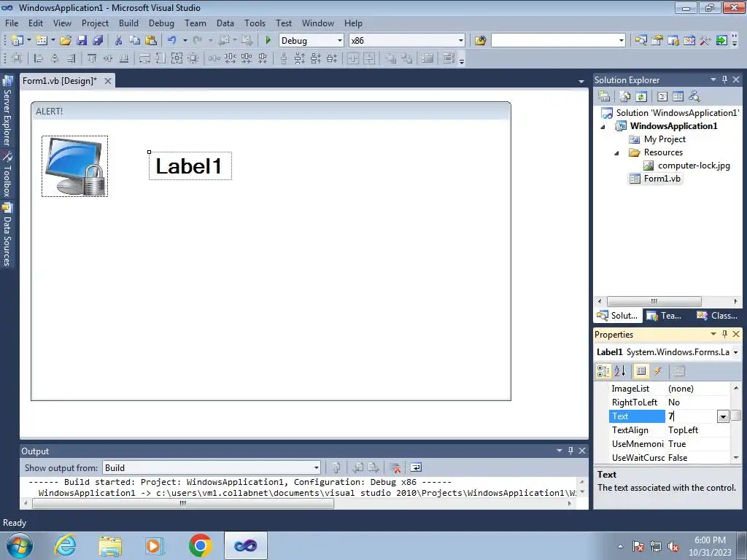Open the Tools menu
The height and width of the screenshot is (560, 747).
(x=255, y=23)
